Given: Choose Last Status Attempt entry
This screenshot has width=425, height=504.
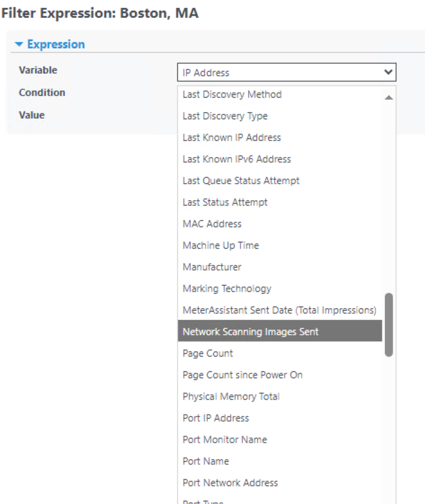Looking at the screenshot, I should pos(225,203).
